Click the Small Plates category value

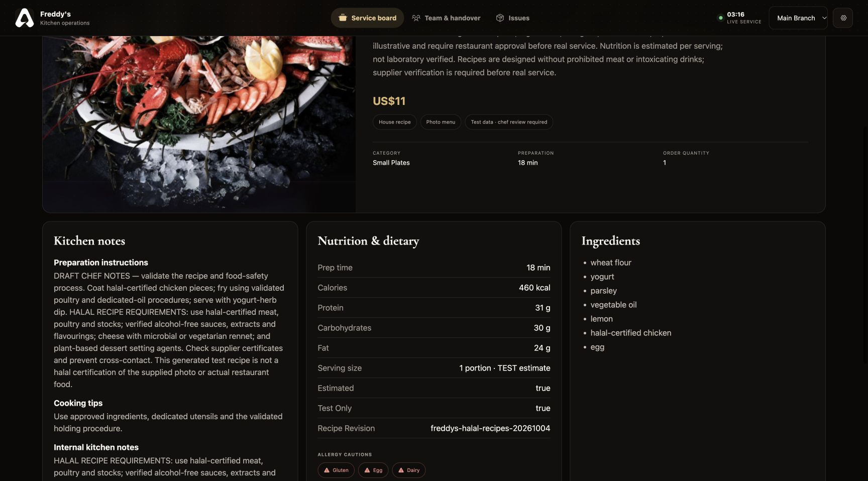tap(391, 163)
